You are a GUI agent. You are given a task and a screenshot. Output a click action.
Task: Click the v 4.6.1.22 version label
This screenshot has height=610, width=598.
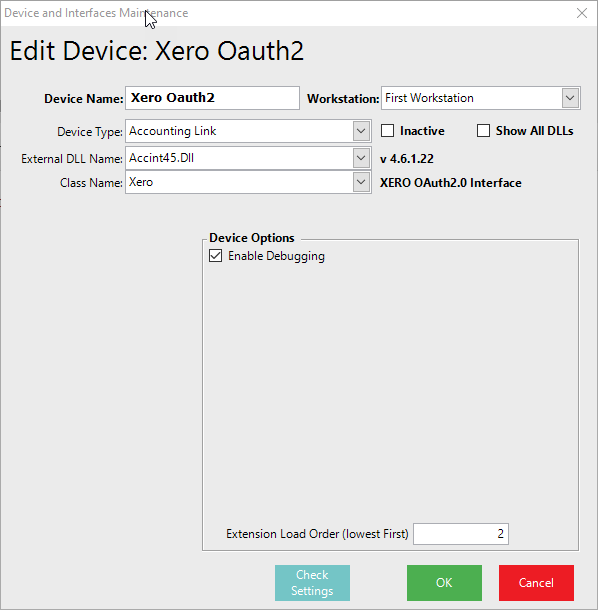tap(407, 159)
